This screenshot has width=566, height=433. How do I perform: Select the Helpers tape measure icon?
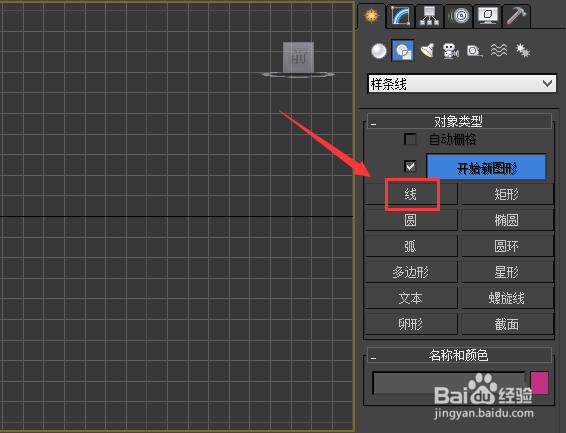[475, 51]
